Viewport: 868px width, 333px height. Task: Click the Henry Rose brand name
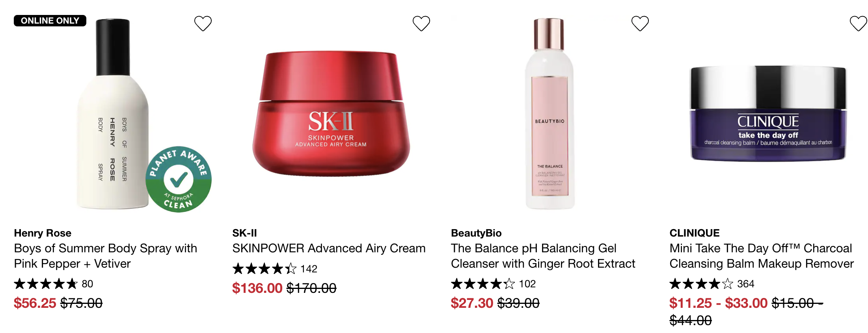point(43,233)
